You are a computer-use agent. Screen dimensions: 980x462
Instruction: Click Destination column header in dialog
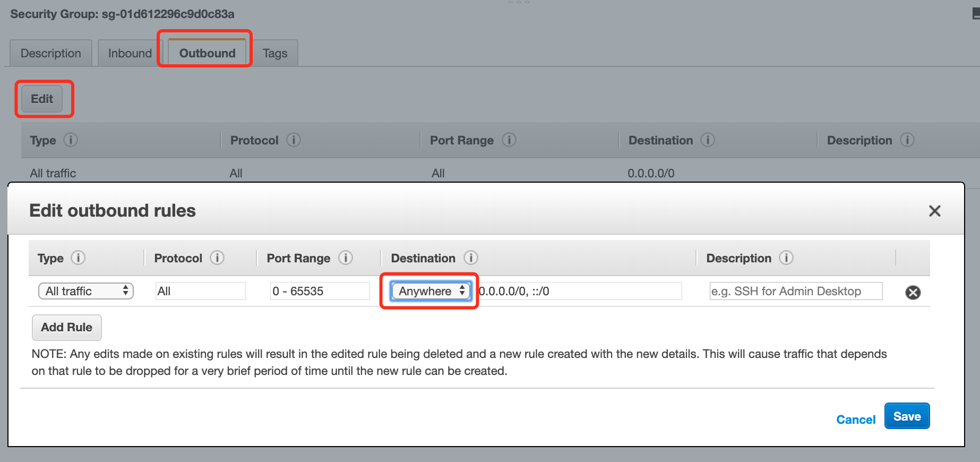coord(423,258)
